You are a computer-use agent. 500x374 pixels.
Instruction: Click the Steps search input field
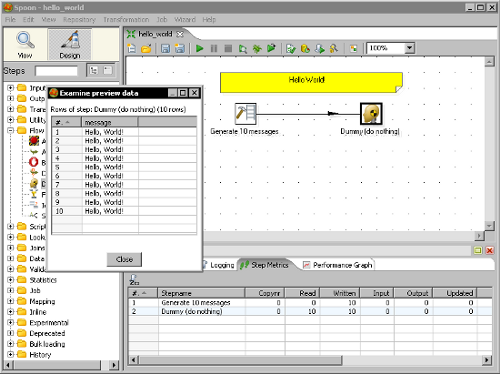(56, 71)
